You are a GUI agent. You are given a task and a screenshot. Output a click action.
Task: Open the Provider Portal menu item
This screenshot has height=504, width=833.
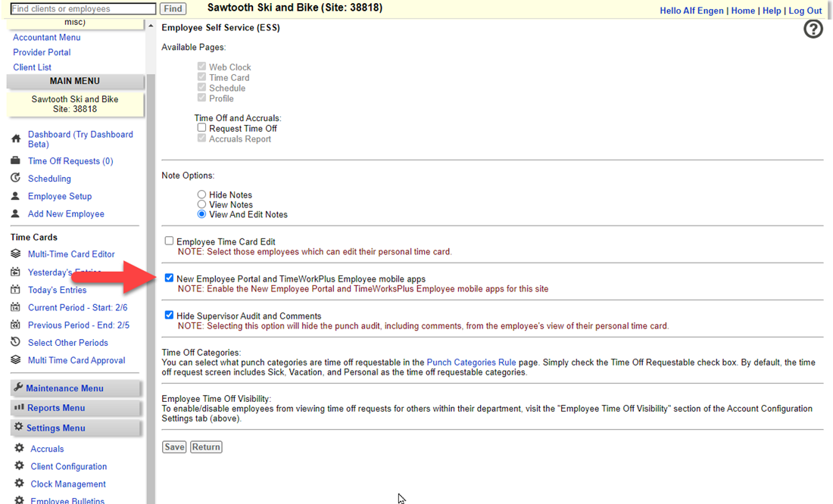pos(42,52)
